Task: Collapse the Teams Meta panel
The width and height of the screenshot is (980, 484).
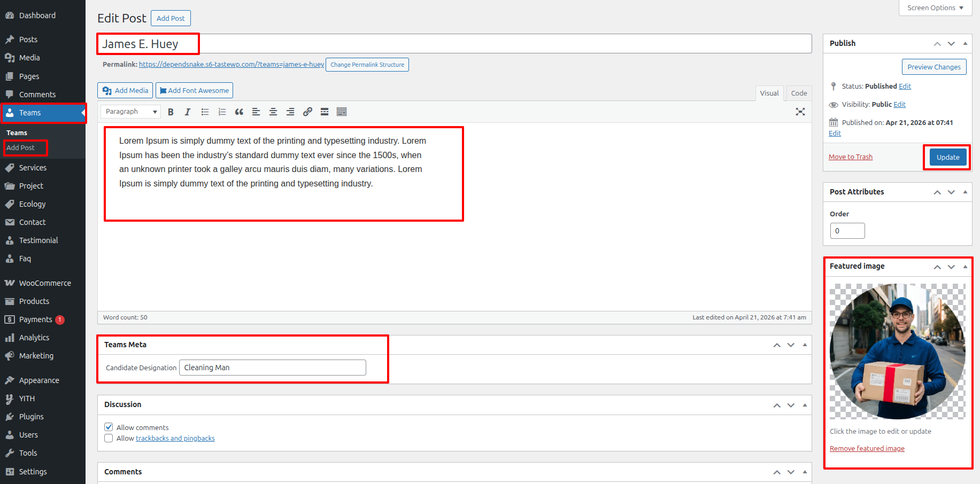Action: (x=805, y=345)
